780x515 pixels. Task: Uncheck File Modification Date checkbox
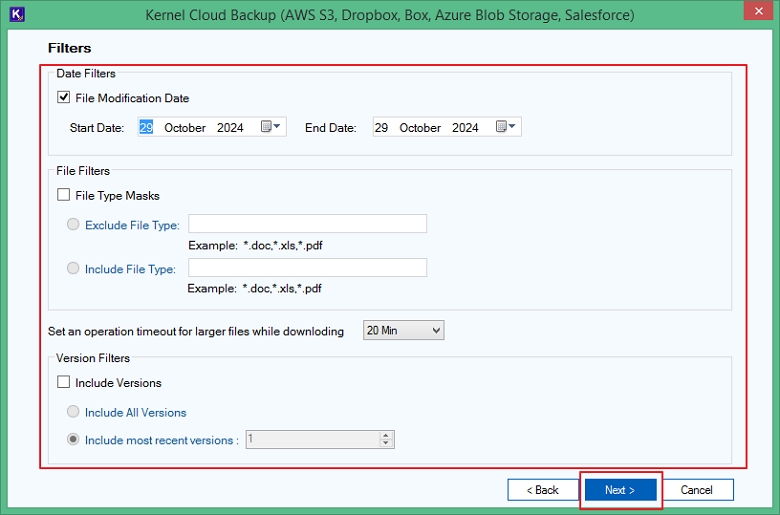pyautogui.click(x=63, y=97)
